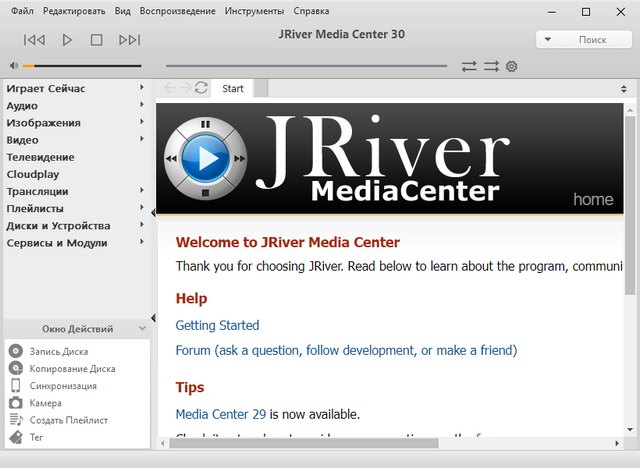Open the playback options gear icon
Screen dimensions: 640x468
[512, 66]
